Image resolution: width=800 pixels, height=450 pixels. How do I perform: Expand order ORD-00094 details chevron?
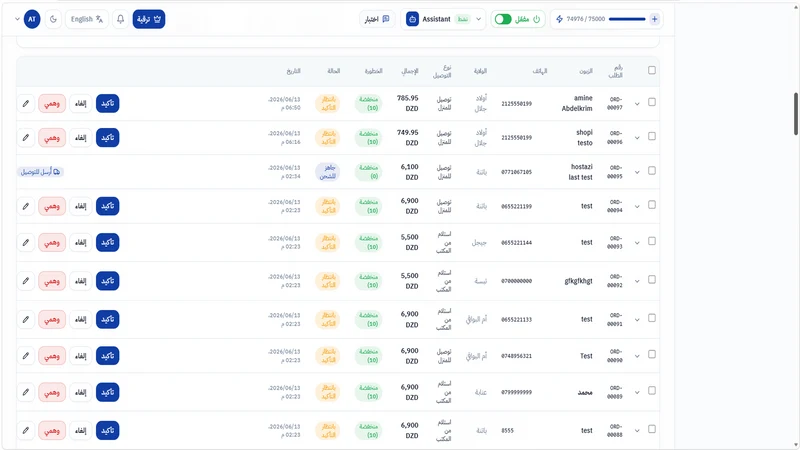click(637, 207)
